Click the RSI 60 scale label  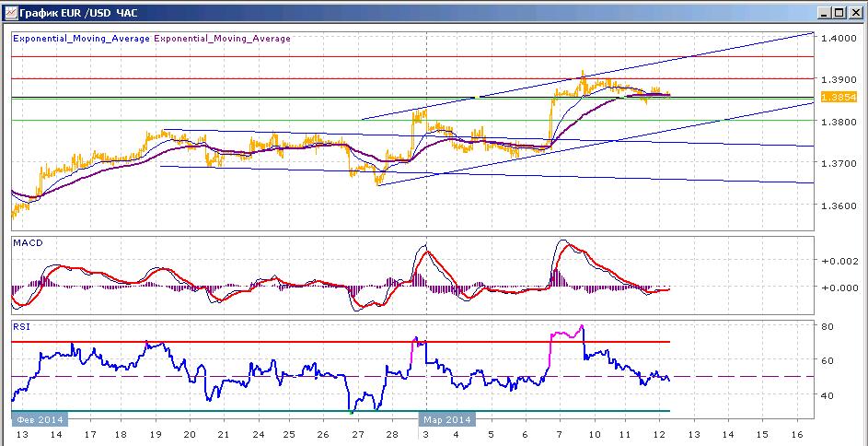coord(827,360)
